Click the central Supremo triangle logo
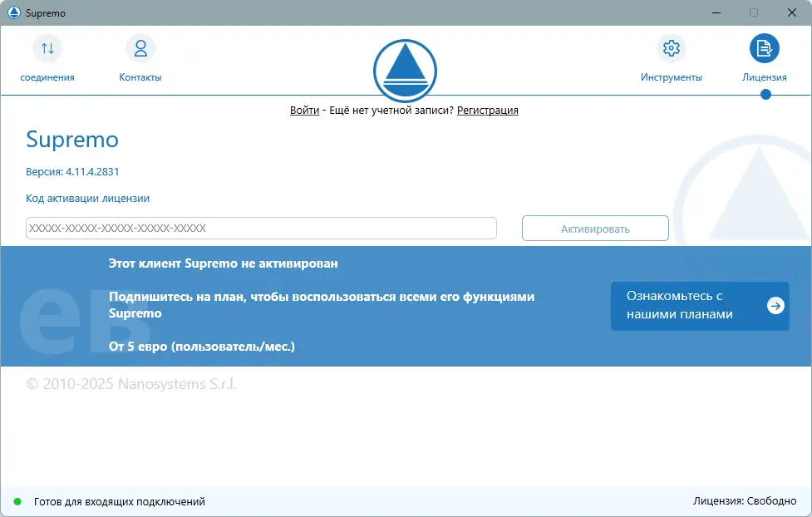 [405, 71]
